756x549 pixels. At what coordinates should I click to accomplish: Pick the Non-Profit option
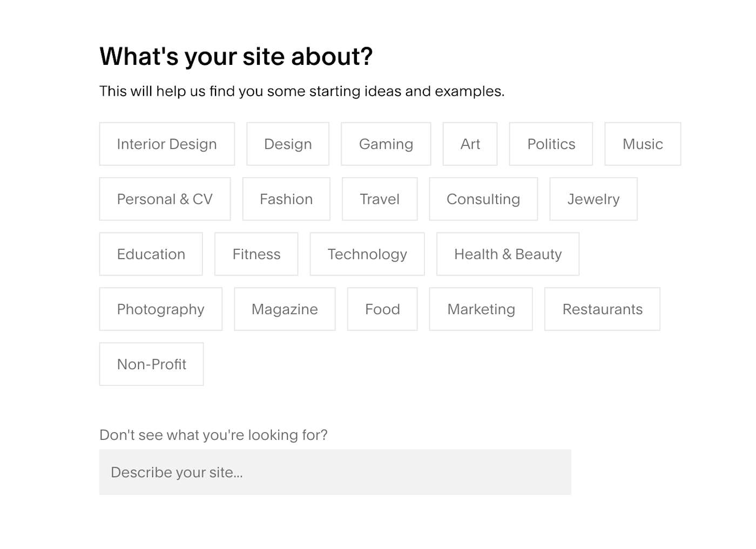[x=151, y=364]
